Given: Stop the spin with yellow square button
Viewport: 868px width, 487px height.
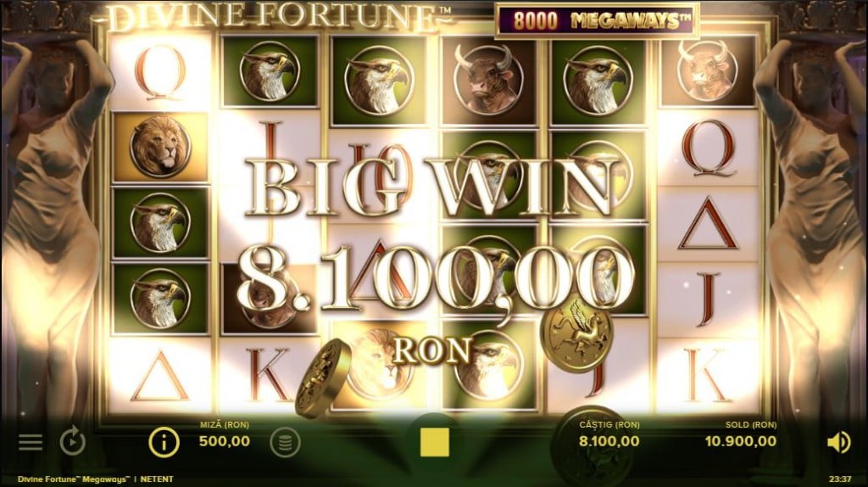Looking at the screenshot, I should [435, 442].
